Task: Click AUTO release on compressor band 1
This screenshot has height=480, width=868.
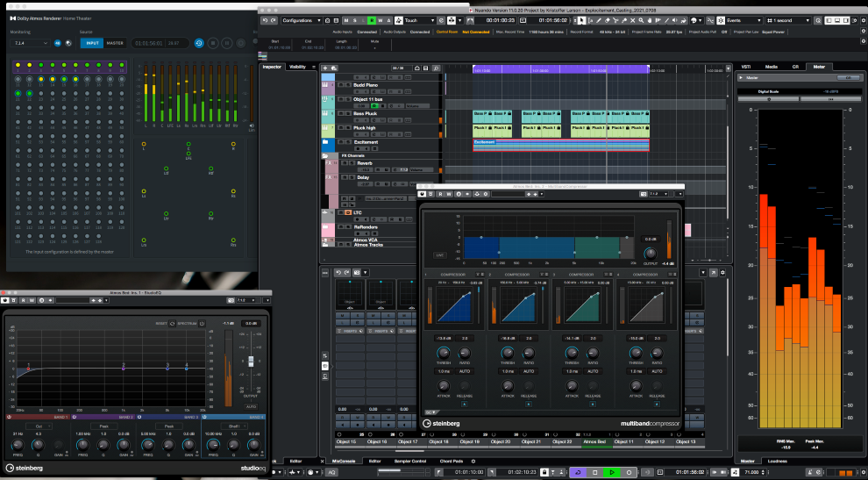Action: point(465,371)
